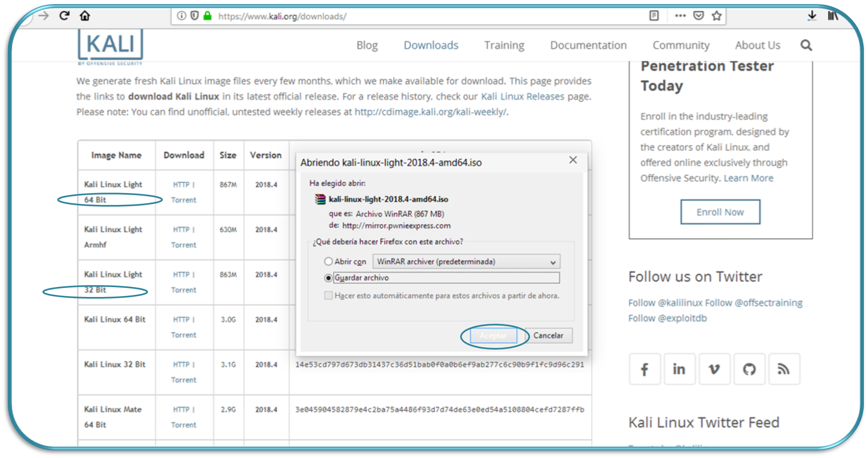
Task: Open the RSS feed icon
Action: [784, 369]
